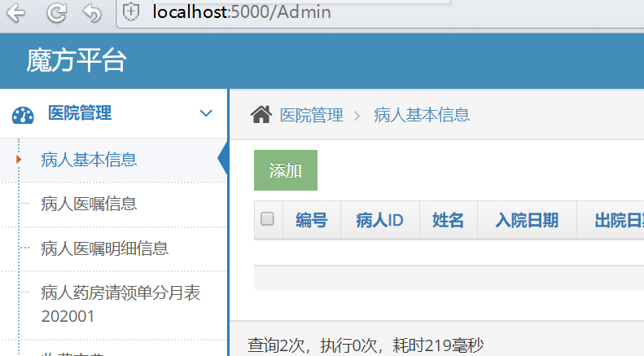Sort by the 入院日期 column header
Viewport: 644px width, 356px height.
[527, 220]
